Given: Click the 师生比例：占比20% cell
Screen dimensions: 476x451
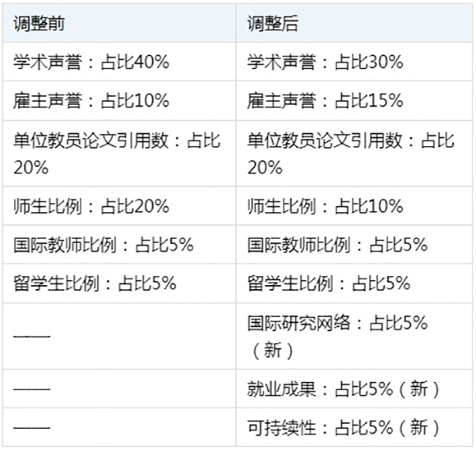Looking at the screenshot, I should point(119,206).
